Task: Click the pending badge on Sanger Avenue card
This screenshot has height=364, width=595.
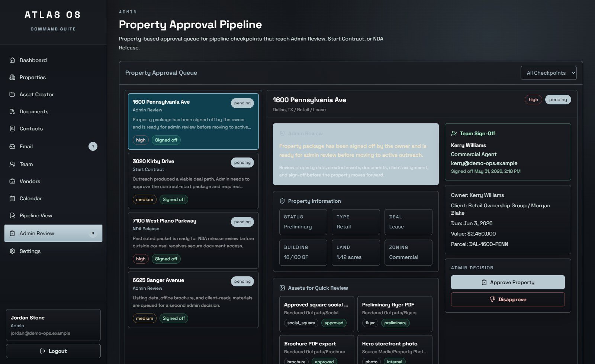Action: point(242,281)
